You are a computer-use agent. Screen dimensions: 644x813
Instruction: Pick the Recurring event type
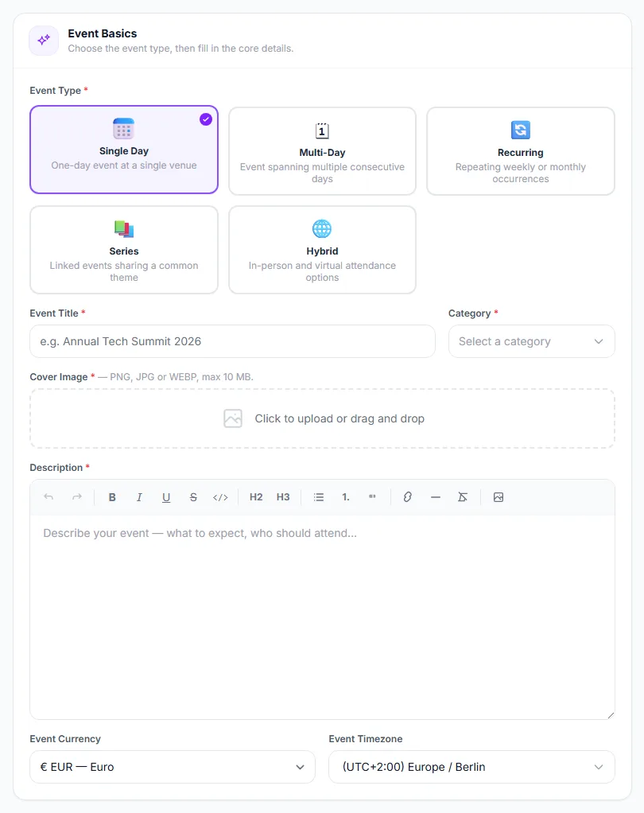[521, 151]
